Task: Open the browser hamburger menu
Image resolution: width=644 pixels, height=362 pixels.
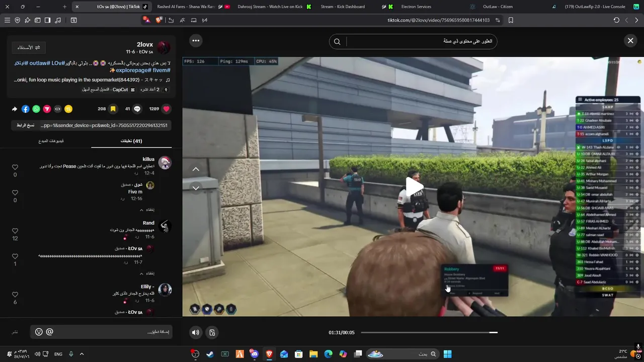Action: coord(7,20)
